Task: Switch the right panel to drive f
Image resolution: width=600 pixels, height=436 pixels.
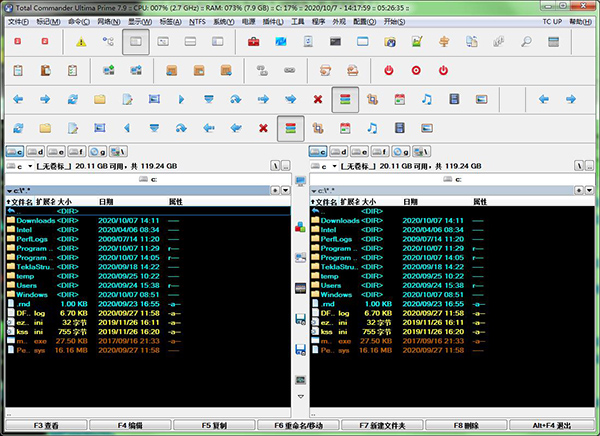Action: (x=380, y=152)
